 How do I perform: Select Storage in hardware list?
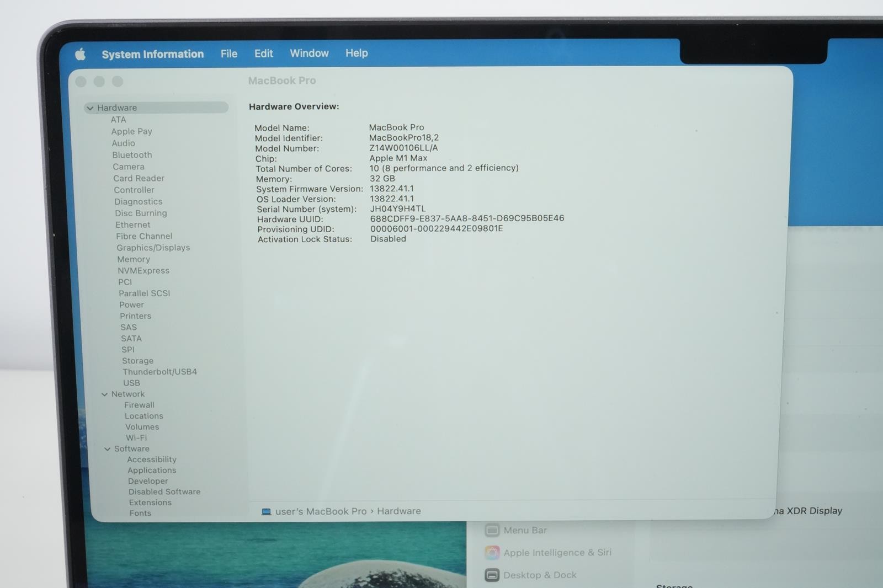click(x=138, y=361)
